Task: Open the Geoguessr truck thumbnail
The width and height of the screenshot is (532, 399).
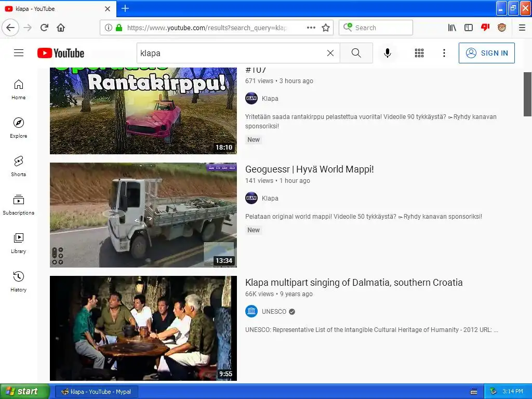Action: point(143,215)
